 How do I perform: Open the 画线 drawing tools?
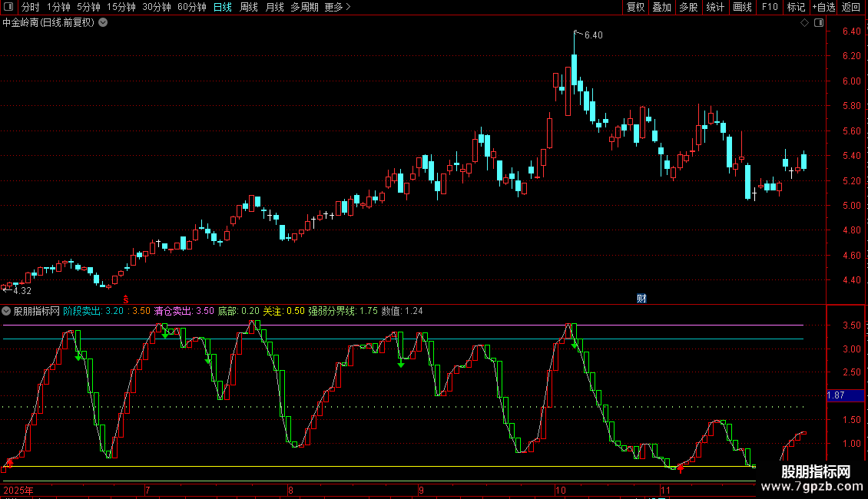(x=742, y=8)
